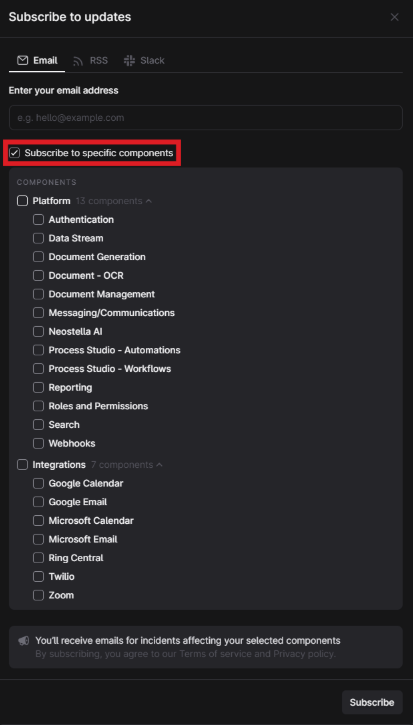Viewport: 413px width, 725px height.
Task: Switch to the RSS tab
Action: pyautogui.click(x=90, y=61)
